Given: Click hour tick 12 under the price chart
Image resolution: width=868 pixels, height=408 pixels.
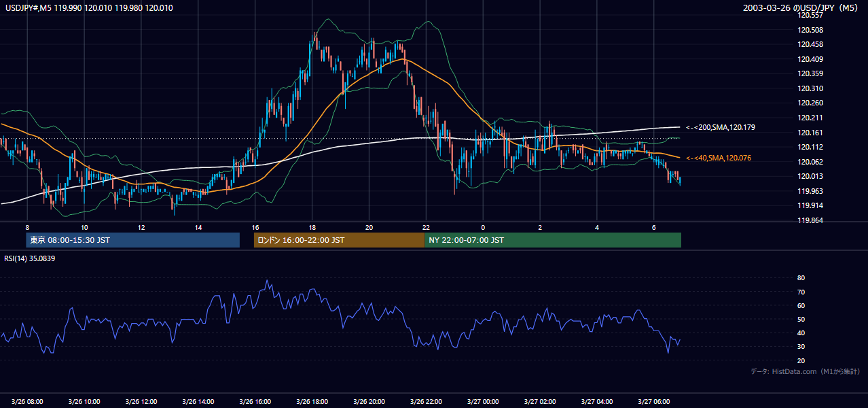Looking at the screenshot, I should click(x=141, y=227).
